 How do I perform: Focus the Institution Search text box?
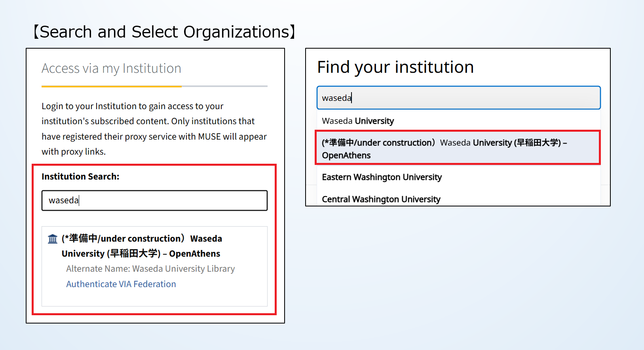point(154,201)
